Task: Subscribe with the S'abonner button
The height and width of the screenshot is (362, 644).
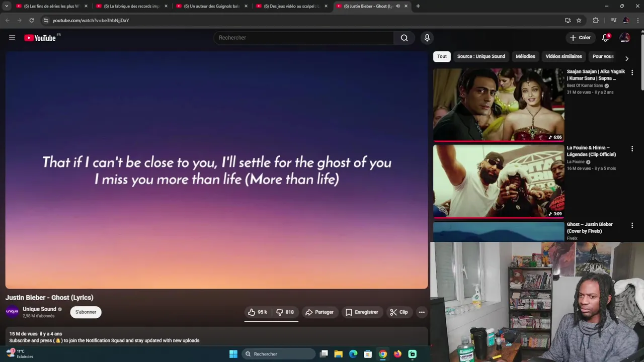Action: (x=86, y=312)
